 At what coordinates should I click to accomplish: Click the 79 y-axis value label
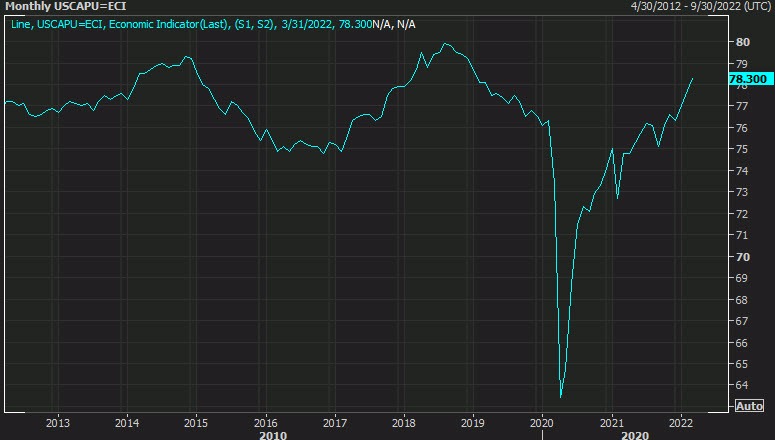[x=742, y=64]
